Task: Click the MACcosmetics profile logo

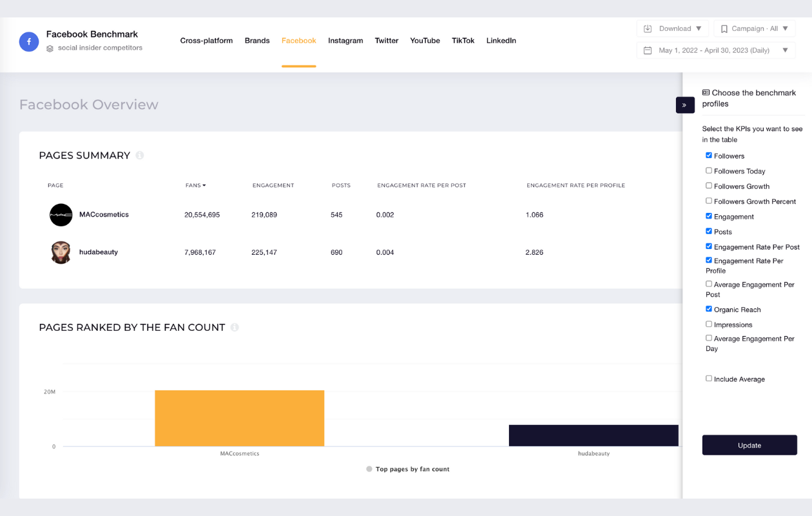Action: click(x=61, y=215)
